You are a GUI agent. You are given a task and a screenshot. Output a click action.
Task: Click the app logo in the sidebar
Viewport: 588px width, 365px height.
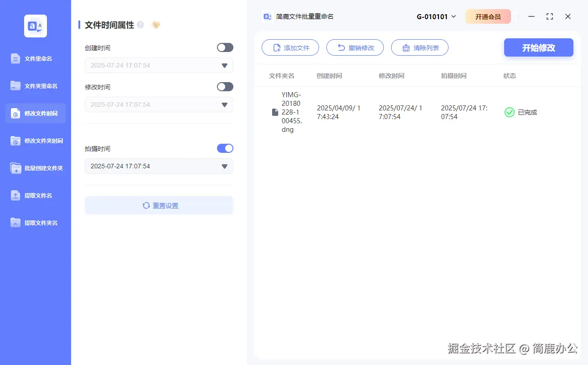coord(36,26)
